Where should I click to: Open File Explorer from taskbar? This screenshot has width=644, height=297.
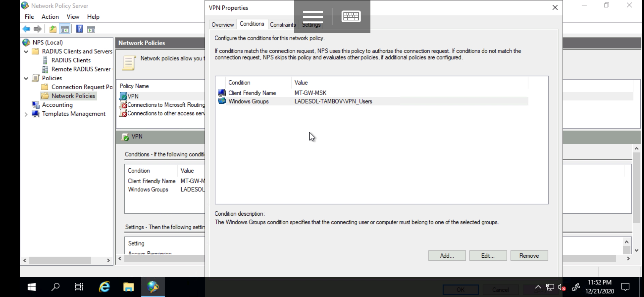click(x=129, y=287)
